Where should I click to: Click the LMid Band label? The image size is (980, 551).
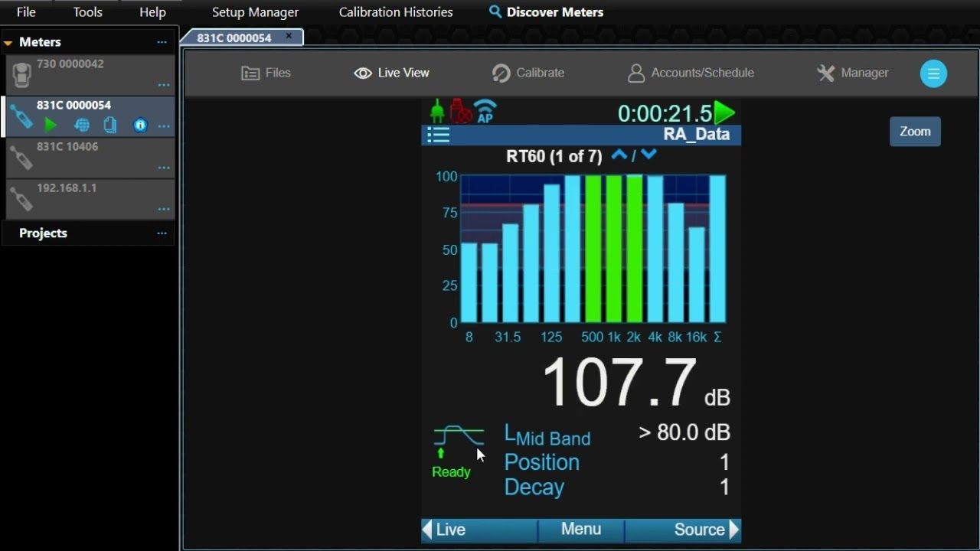547,435
